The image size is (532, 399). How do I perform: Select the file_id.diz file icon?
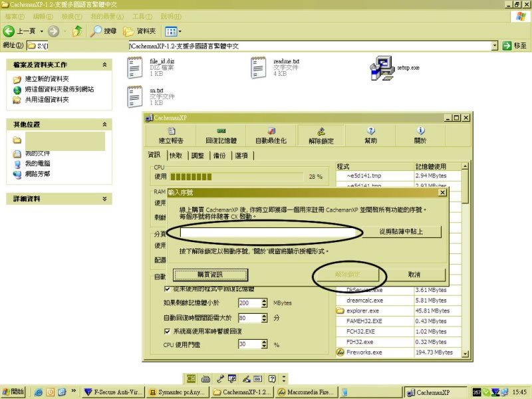pos(135,68)
